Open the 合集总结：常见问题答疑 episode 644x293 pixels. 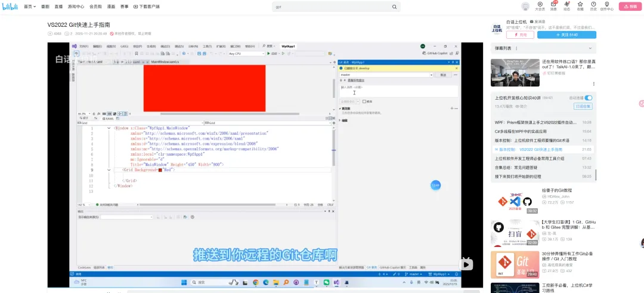(543, 168)
